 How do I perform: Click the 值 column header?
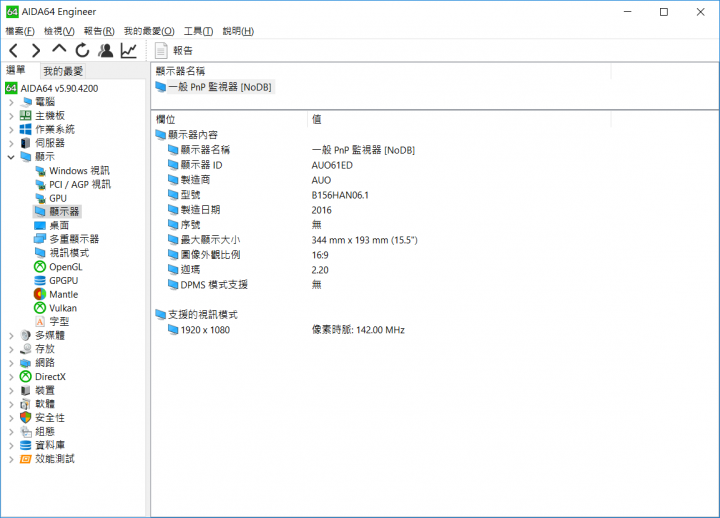pos(459,119)
